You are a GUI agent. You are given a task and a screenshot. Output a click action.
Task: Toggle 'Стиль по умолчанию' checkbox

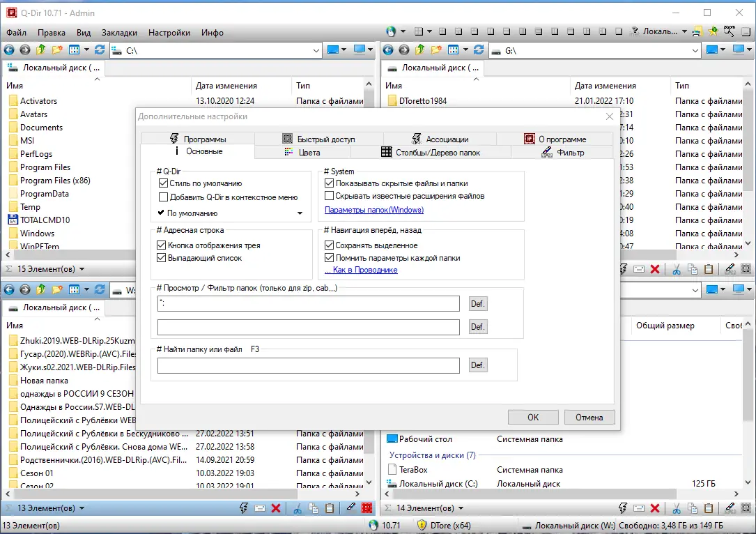pyautogui.click(x=163, y=183)
